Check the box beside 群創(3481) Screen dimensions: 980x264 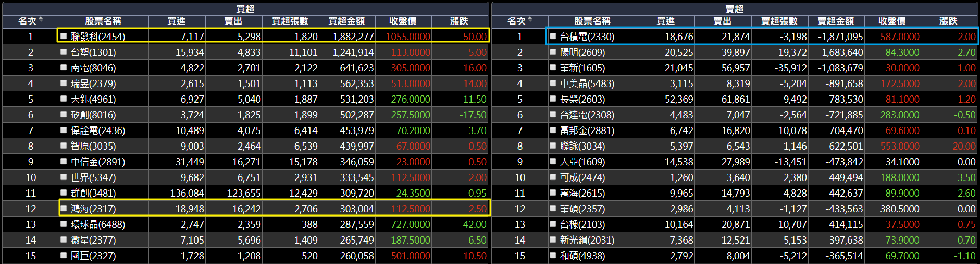64,193
